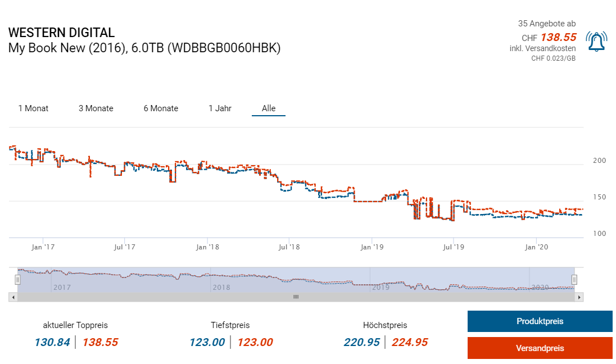Click the scrollbar left arrow
This screenshot has width=616, height=364.
(12, 297)
